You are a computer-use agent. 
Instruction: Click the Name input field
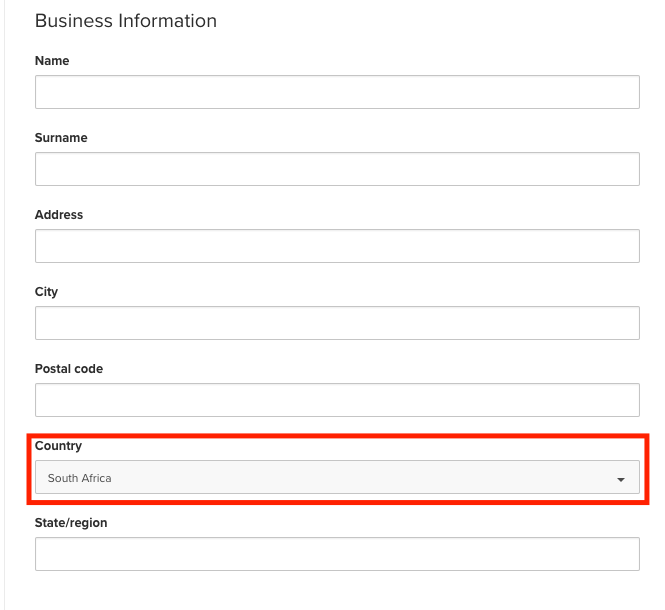point(337,92)
